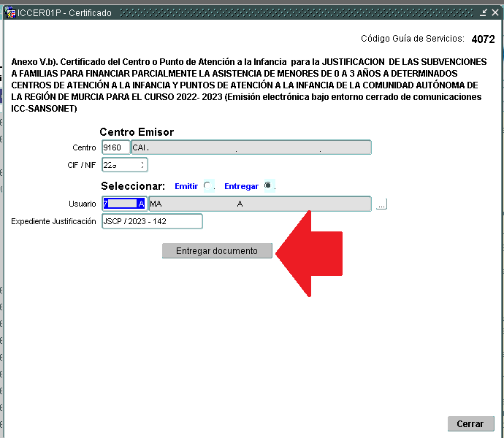Open the Usuario lookup list (… button)
The height and width of the screenshot is (438, 504).
(x=381, y=204)
